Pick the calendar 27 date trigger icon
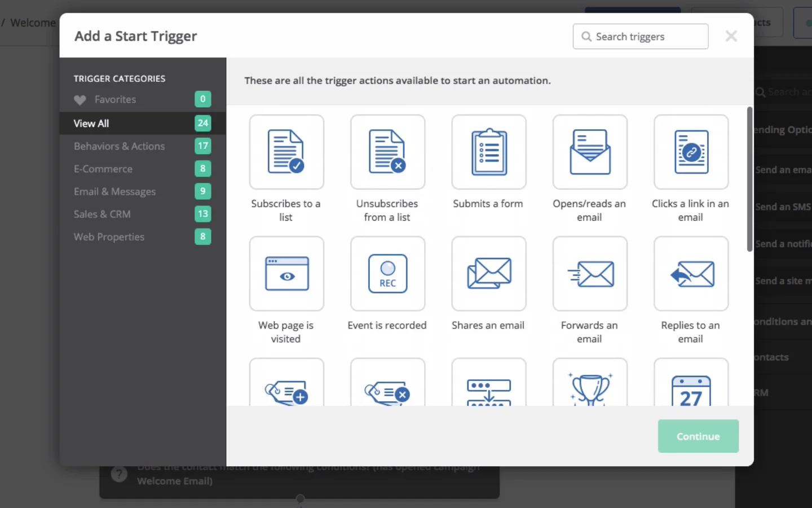Screen dimensions: 812x508 coord(691,382)
